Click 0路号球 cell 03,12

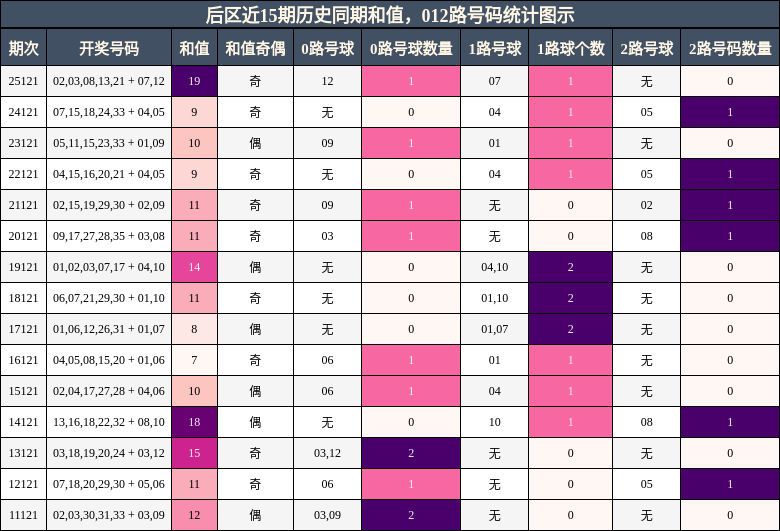click(x=327, y=453)
